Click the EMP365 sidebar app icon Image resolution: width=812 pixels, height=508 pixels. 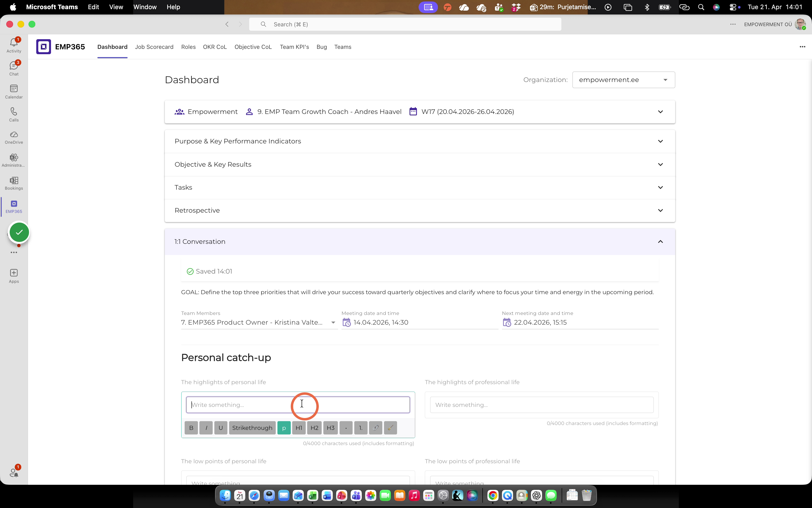[14, 207]
